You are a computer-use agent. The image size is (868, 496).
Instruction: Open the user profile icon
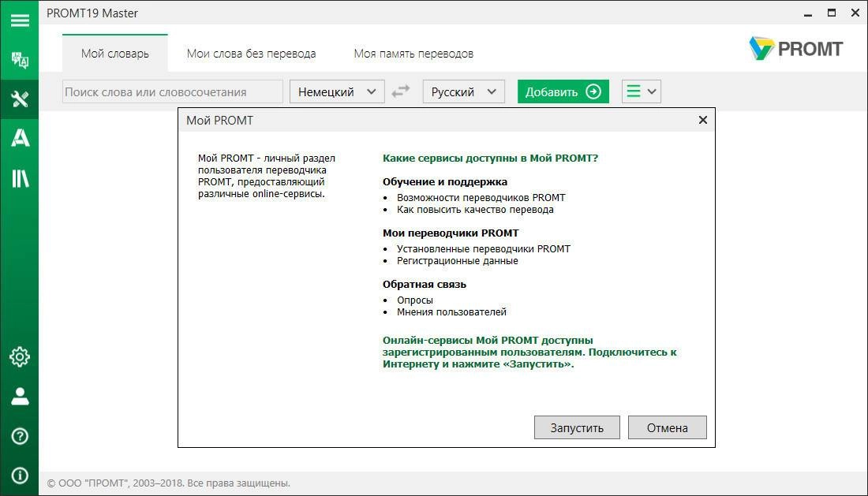pyautogui.click(x=20, y=396)
